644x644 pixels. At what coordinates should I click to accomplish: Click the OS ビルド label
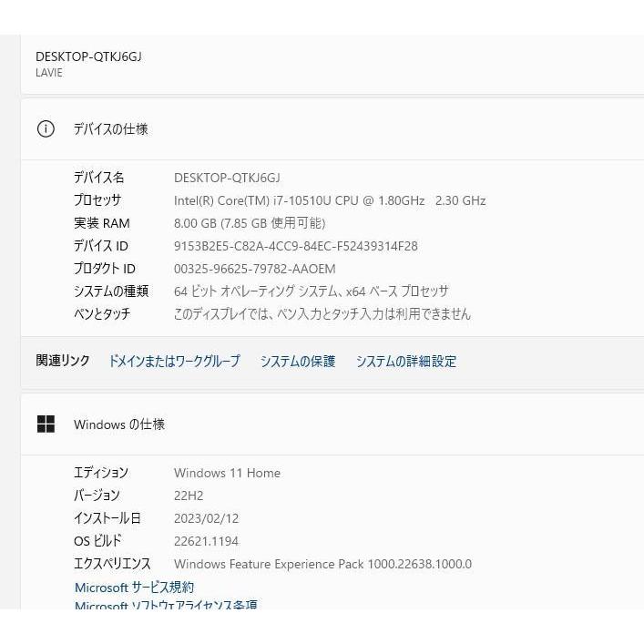(x=97, y=540)
